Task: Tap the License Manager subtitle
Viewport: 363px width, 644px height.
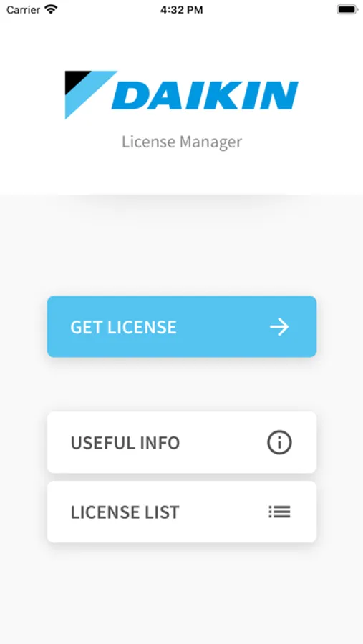Action: tap(182, 142)
